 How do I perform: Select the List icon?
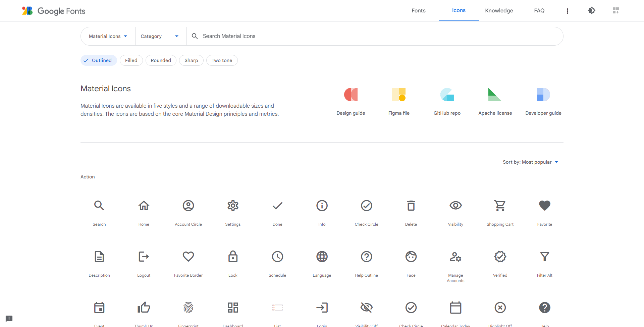pos(277,308)
